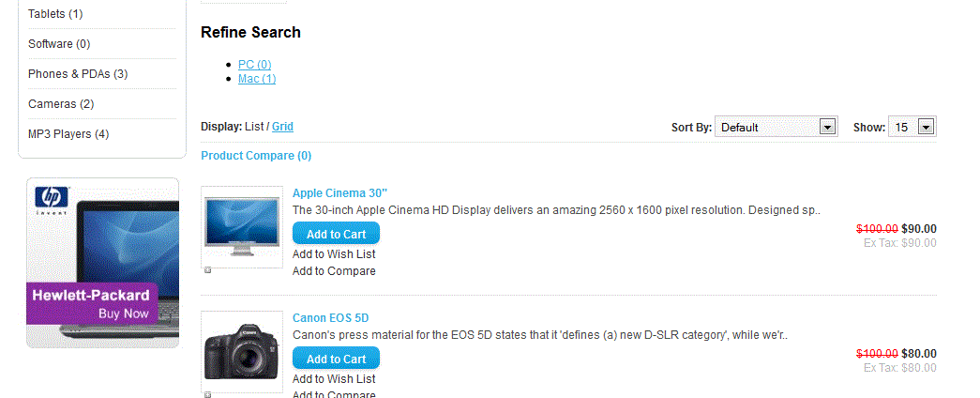
Task: Click Canon EOS 5D camera thumbnail
Action: 242,351
